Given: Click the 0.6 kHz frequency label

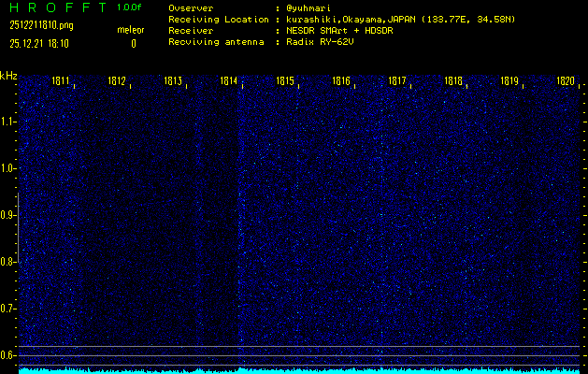Looking at the screenshot, I should pos(7,355).
